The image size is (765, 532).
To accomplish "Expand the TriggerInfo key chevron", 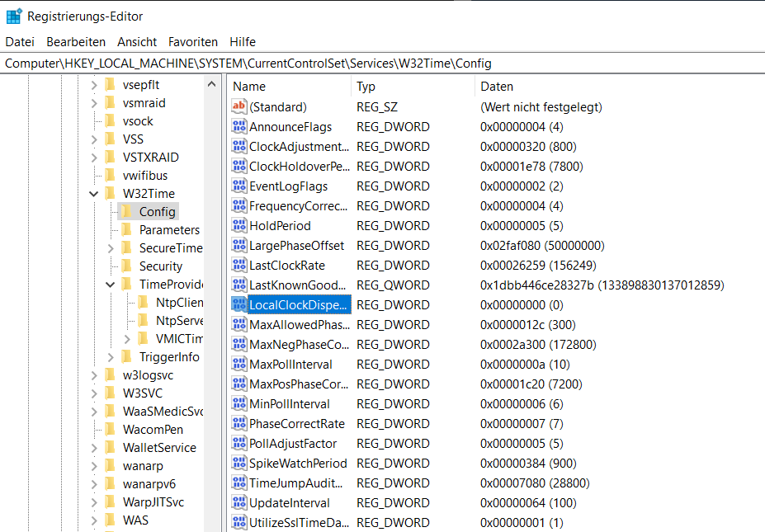I will pyautogui.click(x=111, y=357).
